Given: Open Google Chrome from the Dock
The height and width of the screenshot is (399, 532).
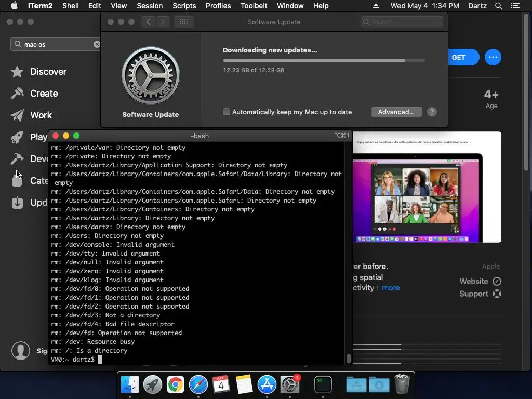Looking at the screenshot, I should point(176,384).
